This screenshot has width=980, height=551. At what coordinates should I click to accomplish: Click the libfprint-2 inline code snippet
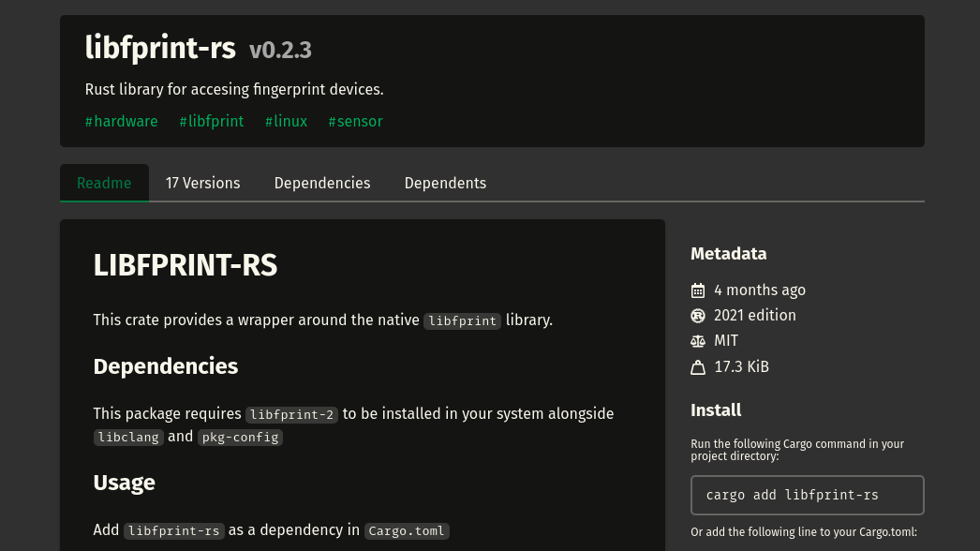tap(291, 414)
